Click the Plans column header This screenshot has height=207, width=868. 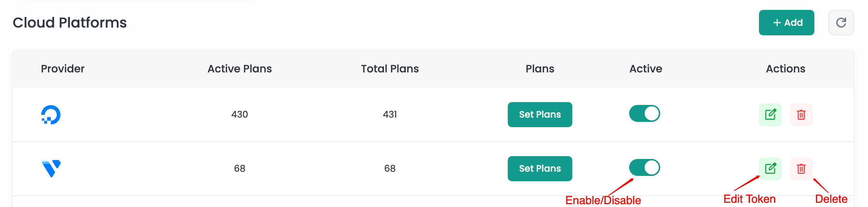(x=540, y=69)
